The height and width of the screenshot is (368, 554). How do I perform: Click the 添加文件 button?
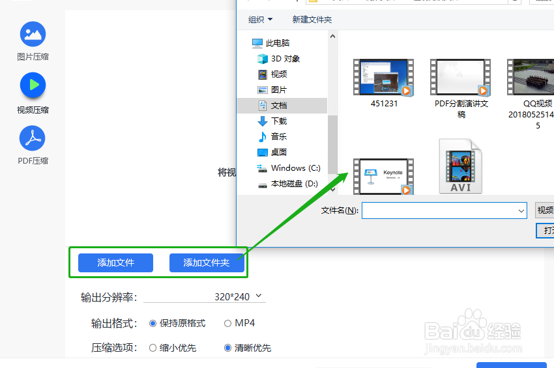pos(116,263)
